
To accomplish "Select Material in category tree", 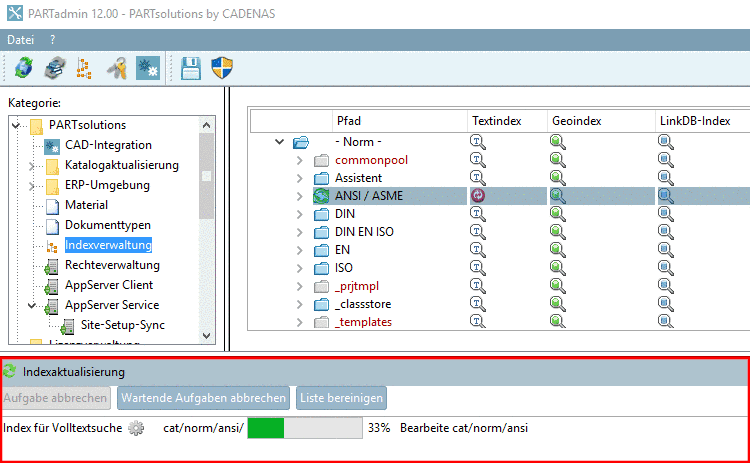I will click(86, 205).
